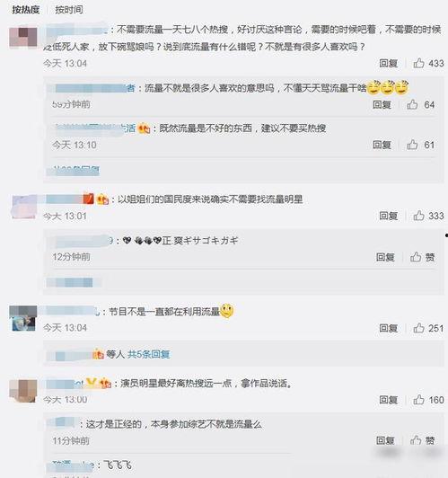This screenshot has height=478, width=448.
Task: Click 赞 thumbs-up on the 11分钟前 reply
Action: [x=422, y=440]
